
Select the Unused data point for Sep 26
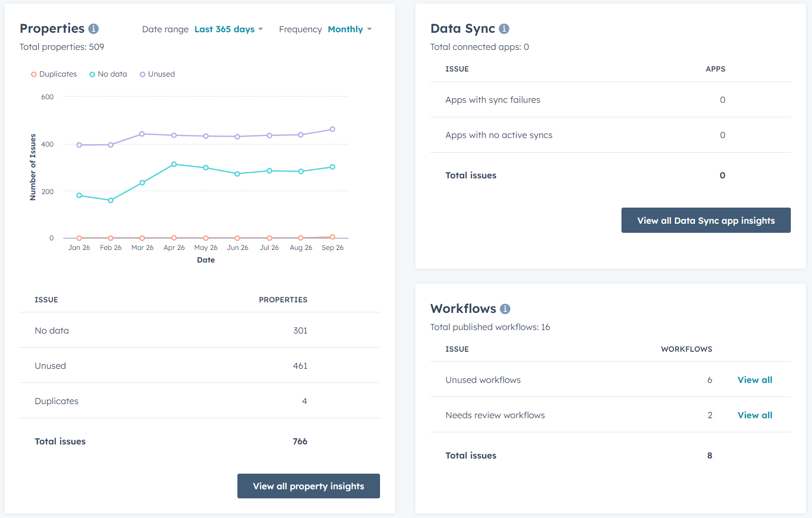click(332, 129)
